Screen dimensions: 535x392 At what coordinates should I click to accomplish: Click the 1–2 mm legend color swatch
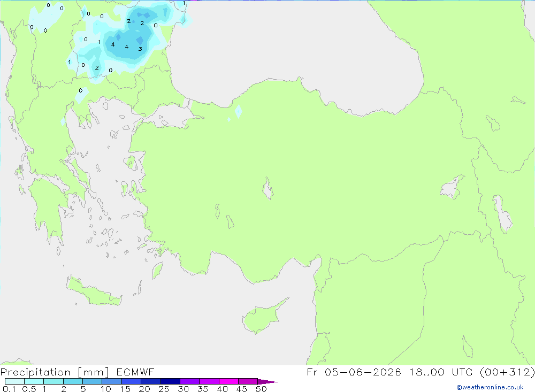coord(53,381)
